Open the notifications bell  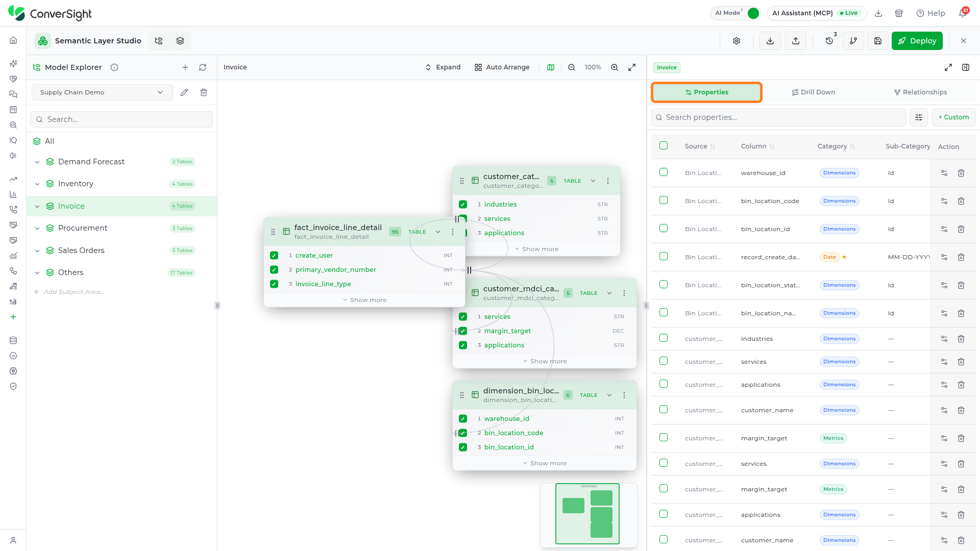963,13
